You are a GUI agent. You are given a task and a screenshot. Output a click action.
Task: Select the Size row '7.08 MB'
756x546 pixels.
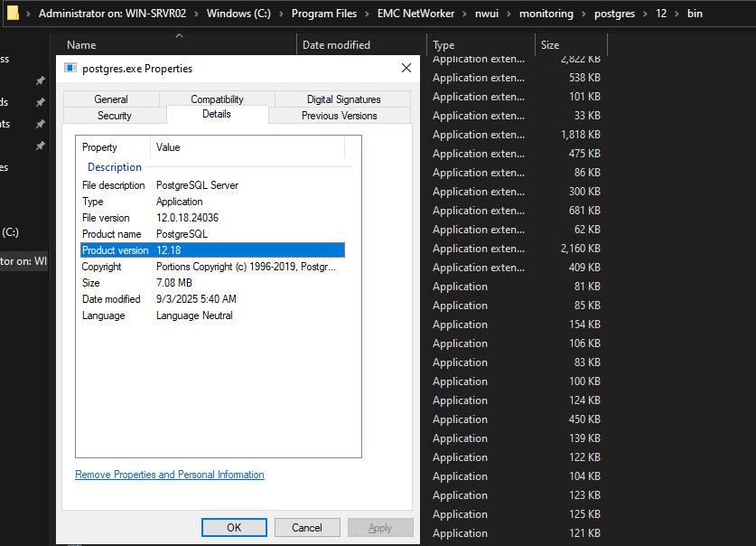pyautogui.click(x=212, y=283)
